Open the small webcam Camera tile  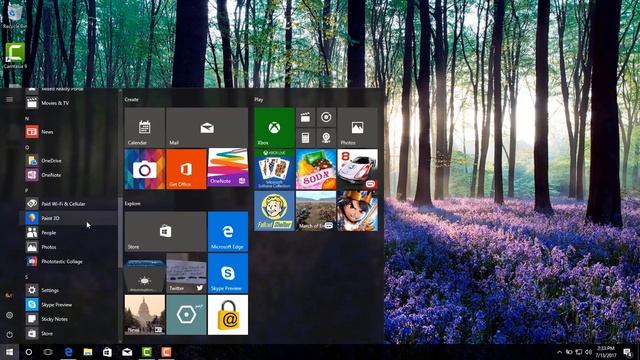pyautogui.click(x=326, y=138)
